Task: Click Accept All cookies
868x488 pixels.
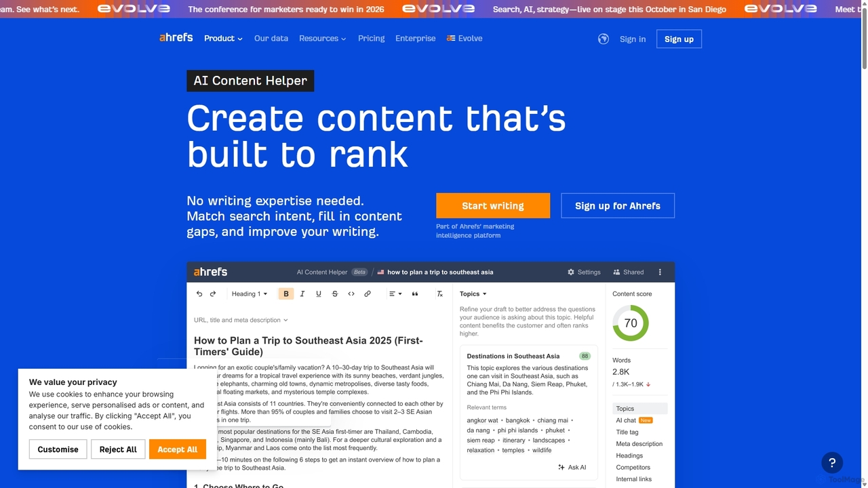Action: point(178,449)
